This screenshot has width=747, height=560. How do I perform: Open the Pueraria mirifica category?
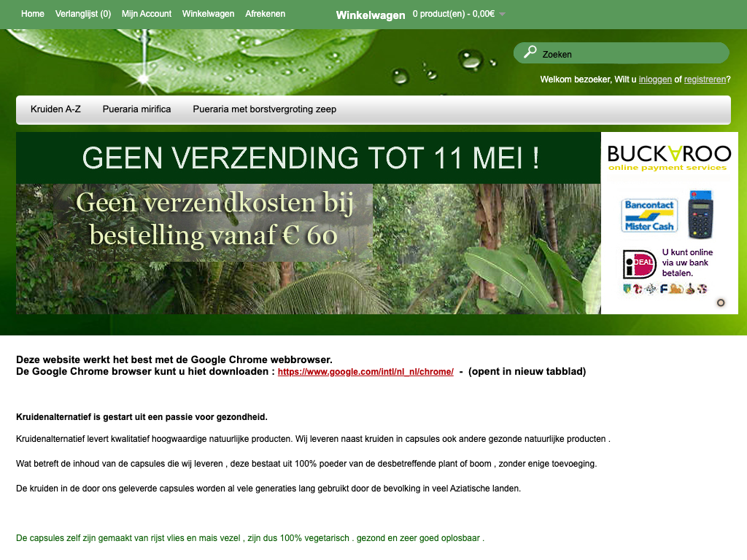coord(136,109)
